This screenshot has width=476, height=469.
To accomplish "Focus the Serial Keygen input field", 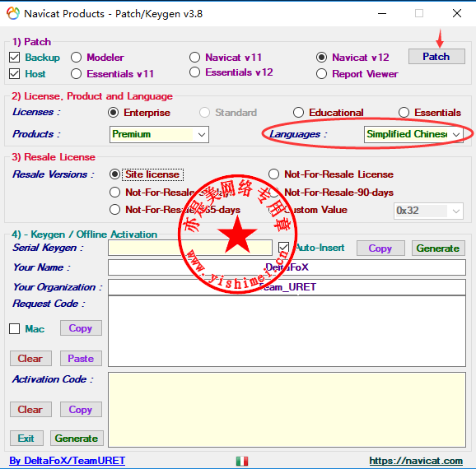I will click(190, 248).
